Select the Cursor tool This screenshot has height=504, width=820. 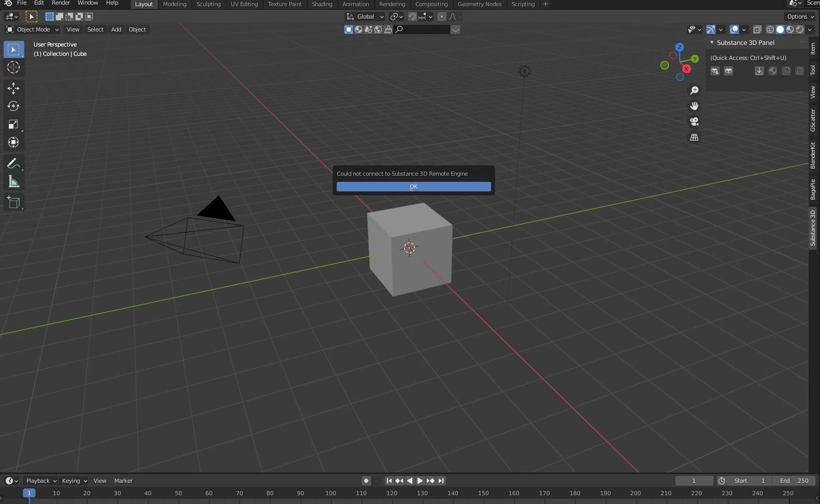(x=13, y=67)
